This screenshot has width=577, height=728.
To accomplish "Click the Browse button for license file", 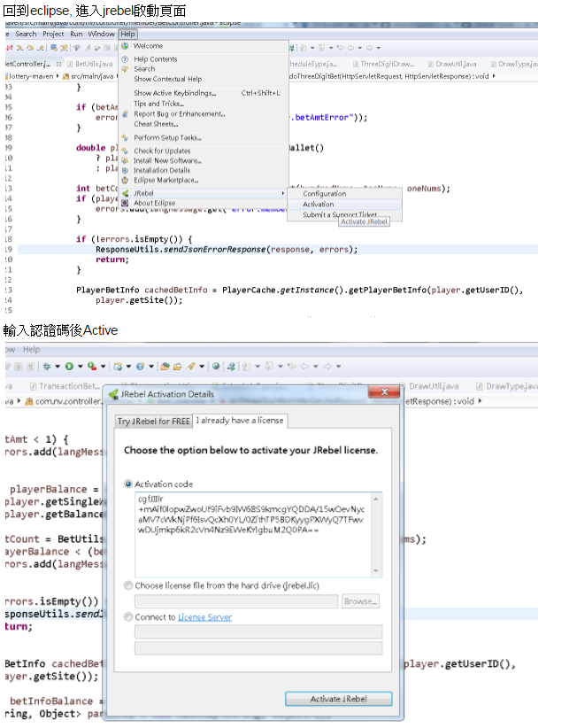I will coord(360,601).
